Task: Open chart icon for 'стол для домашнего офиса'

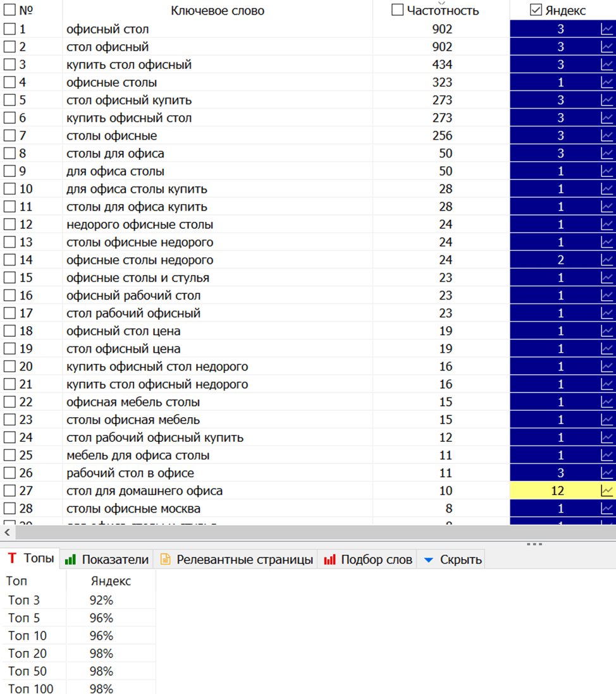Action: point(607,490)
